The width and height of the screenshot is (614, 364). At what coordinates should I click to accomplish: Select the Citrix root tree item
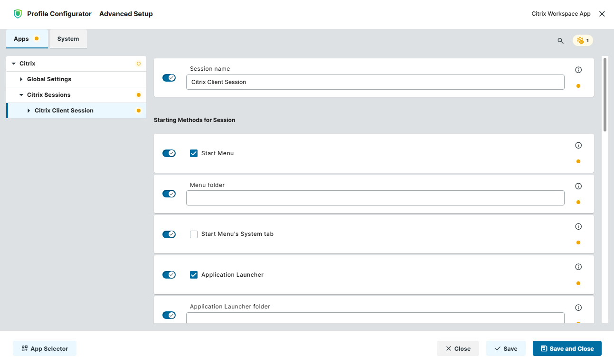pyautogui.click(x=76, y=64)
